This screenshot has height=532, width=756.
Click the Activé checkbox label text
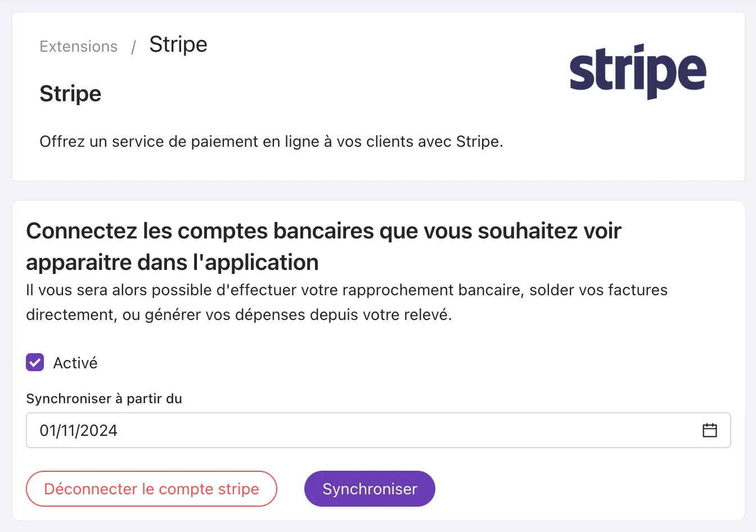(x=75, y=363)
